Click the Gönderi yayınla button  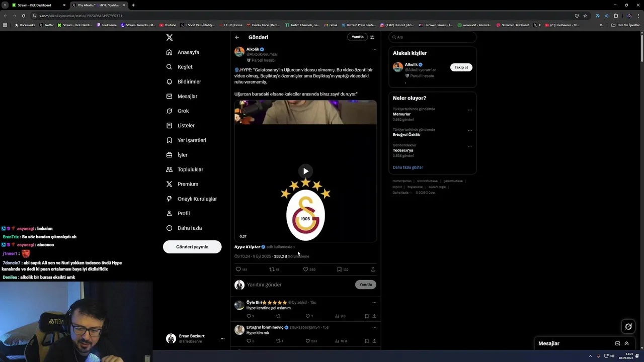[x=192, y=247]
